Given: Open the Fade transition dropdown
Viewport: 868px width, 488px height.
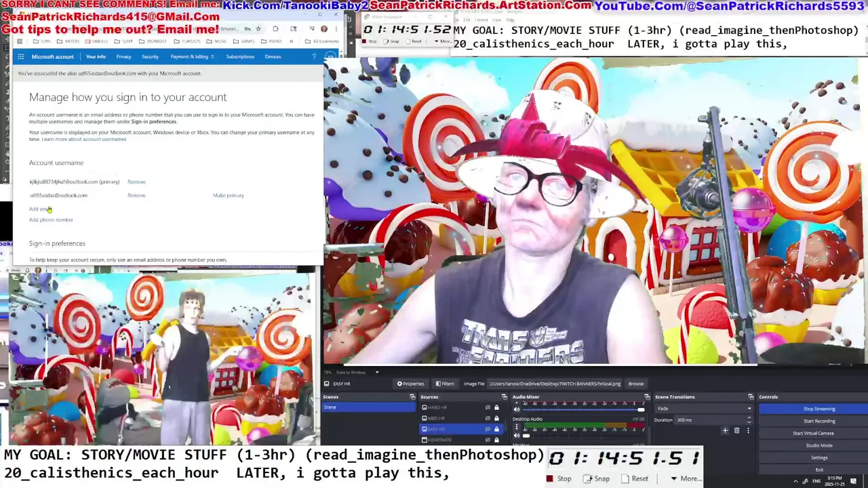Looking at the screenshot, I should 704,409.
